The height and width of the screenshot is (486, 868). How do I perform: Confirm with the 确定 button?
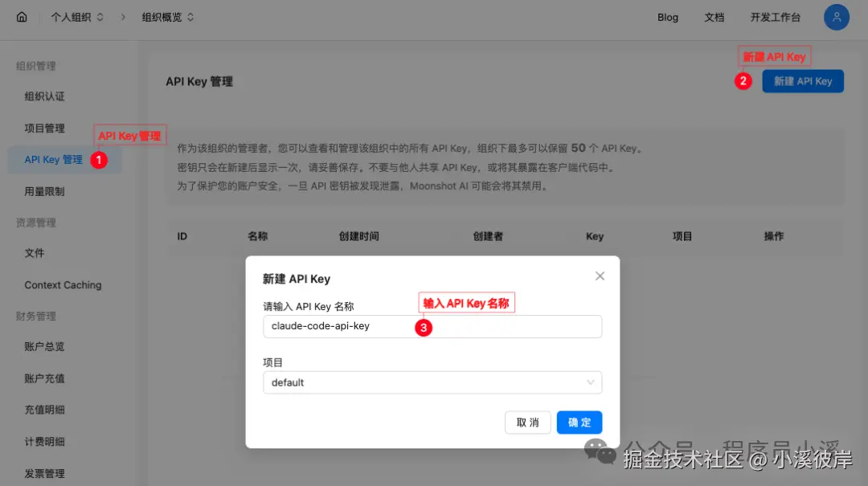579,423
